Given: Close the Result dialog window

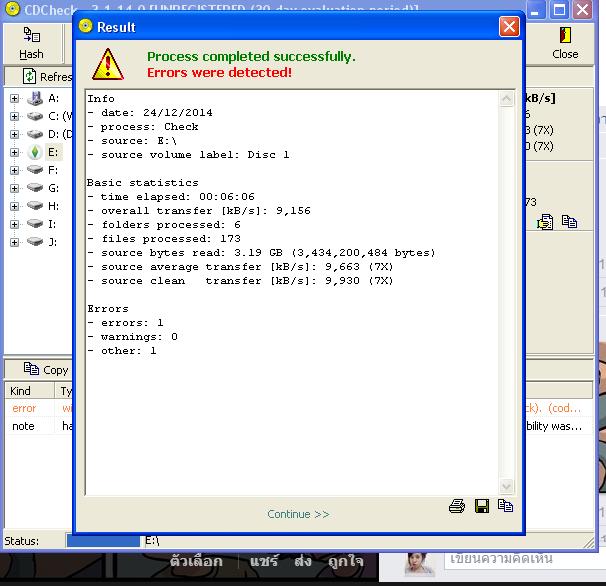Looking at the screenshot, I should point(509,27).
